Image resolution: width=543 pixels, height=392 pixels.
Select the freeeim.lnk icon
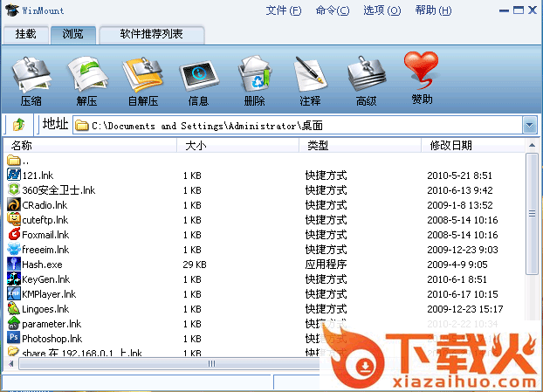[14, 249]
